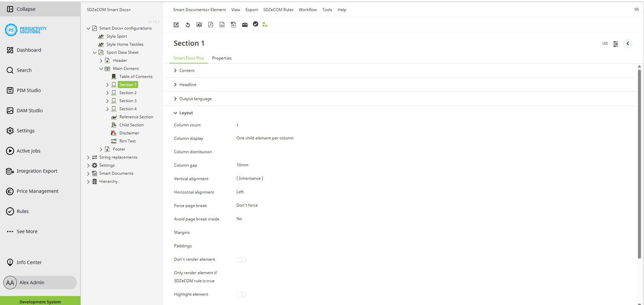Viewport: 644px width, 305px height.
Task: Click the dark check-mark validation icon
Action: click(x=256, y=24)
